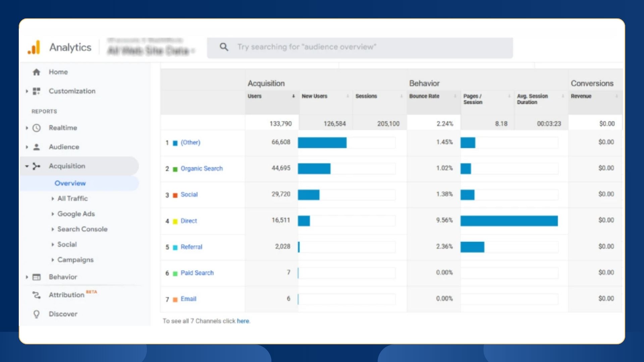Screen dimensions: 644x362
Task: Sort by Users column arrow
Action: click(x=293, y=96)
